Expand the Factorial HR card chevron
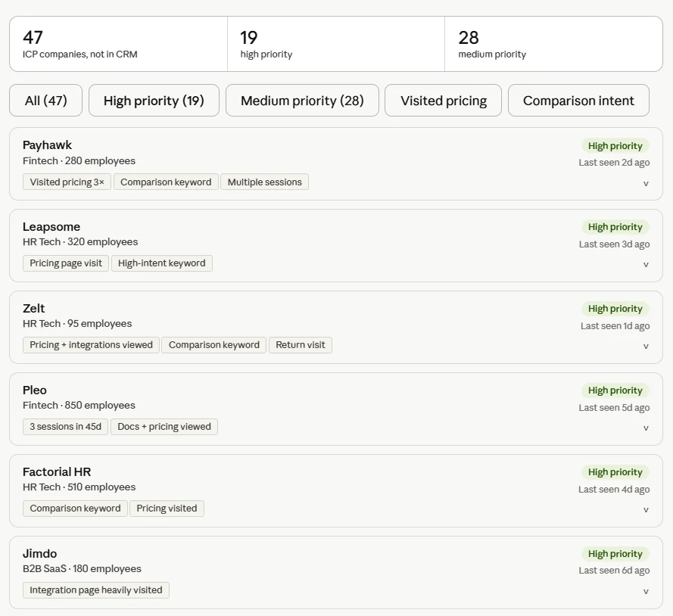The height and width of the screenshot is (616, 673). tap(646, 509)
